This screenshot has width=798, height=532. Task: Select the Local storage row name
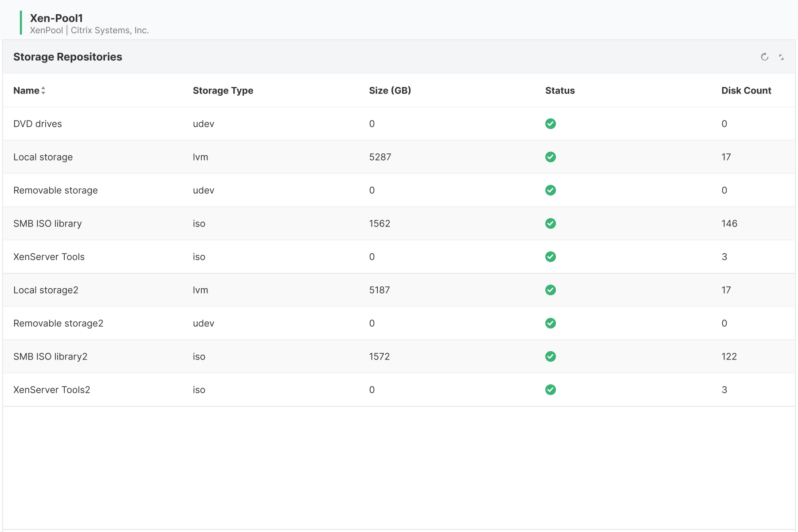pyautogui.click(x=43, y=157)
